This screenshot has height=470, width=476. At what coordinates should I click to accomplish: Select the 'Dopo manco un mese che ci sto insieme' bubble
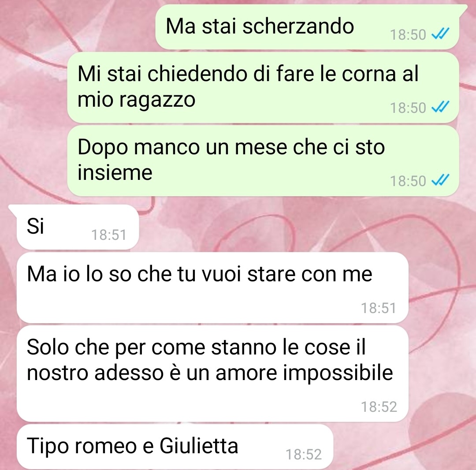(263, 160)
